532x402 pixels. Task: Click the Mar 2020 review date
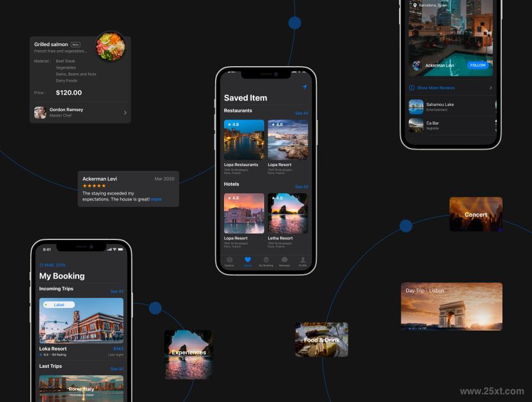(164, 179)
